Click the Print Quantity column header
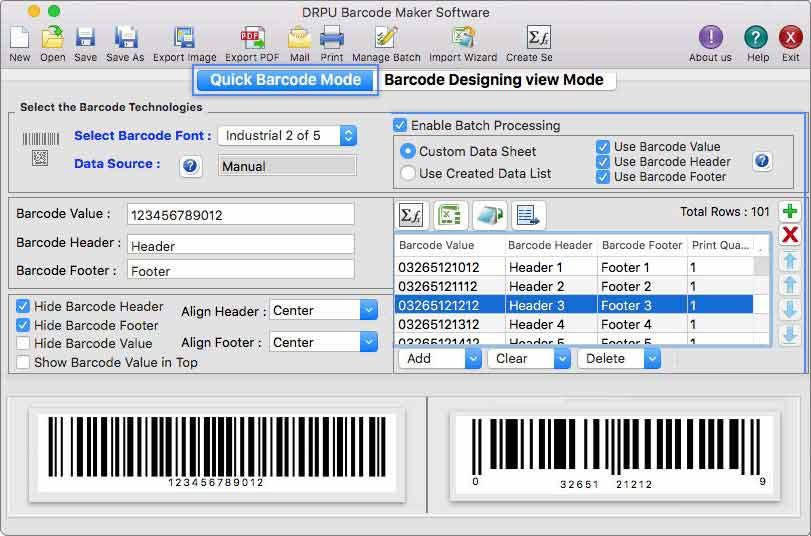811x536 pixels. pos(720,245)
